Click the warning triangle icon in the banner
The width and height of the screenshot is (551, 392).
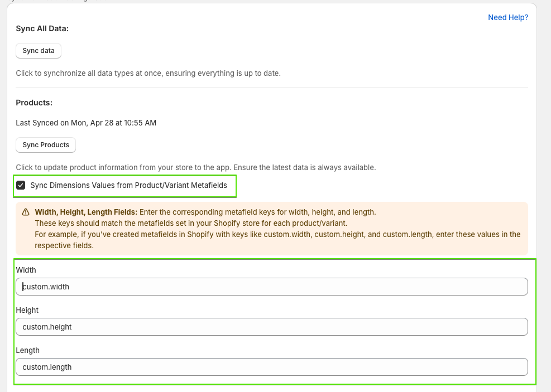pyautogui.click(x=26, y=212)
